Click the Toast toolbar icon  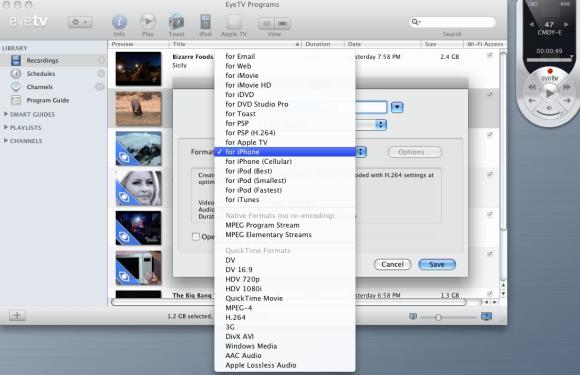(x=176, y=21)
